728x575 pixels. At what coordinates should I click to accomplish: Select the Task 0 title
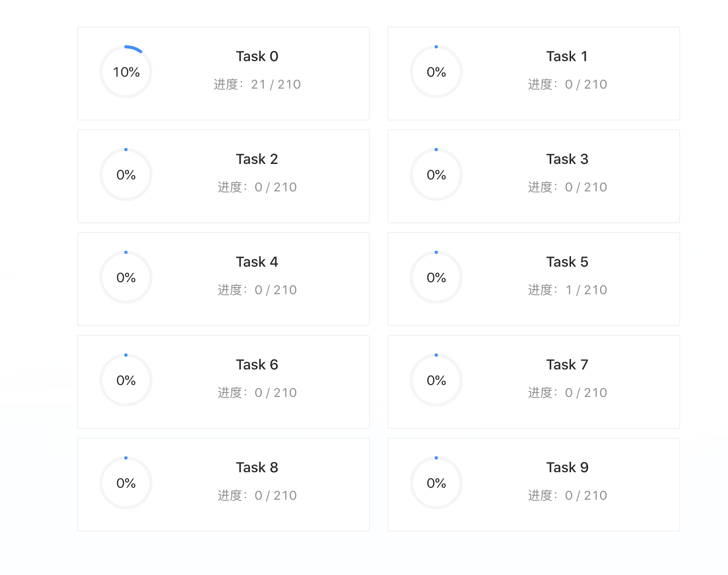[x=257, y=56]
